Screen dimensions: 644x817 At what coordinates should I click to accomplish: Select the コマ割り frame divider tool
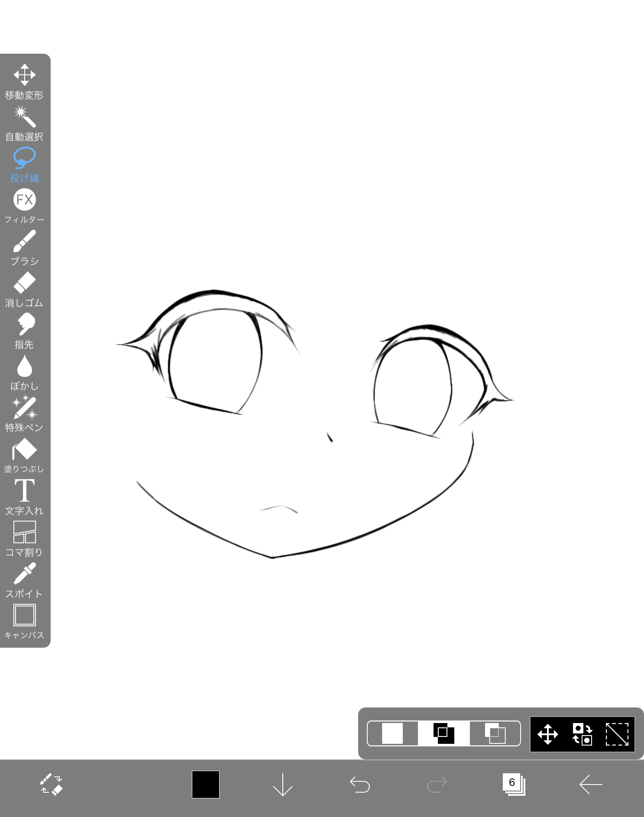24,539
